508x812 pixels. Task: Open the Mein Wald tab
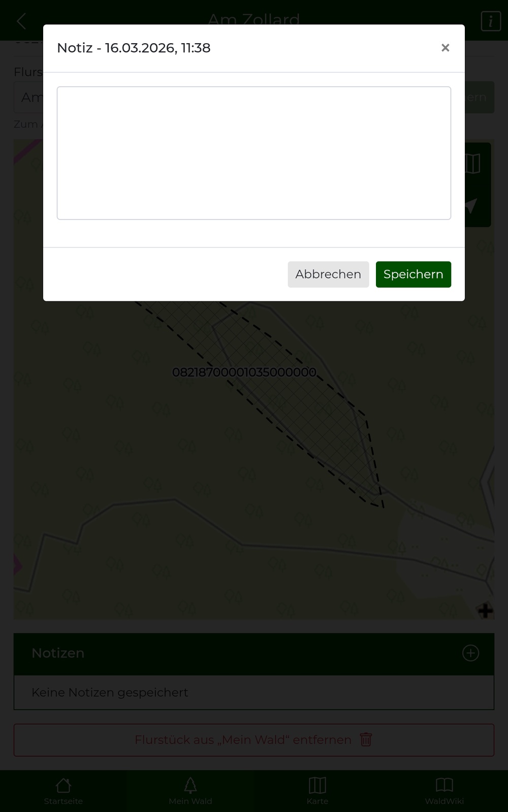tap(190, 791)
